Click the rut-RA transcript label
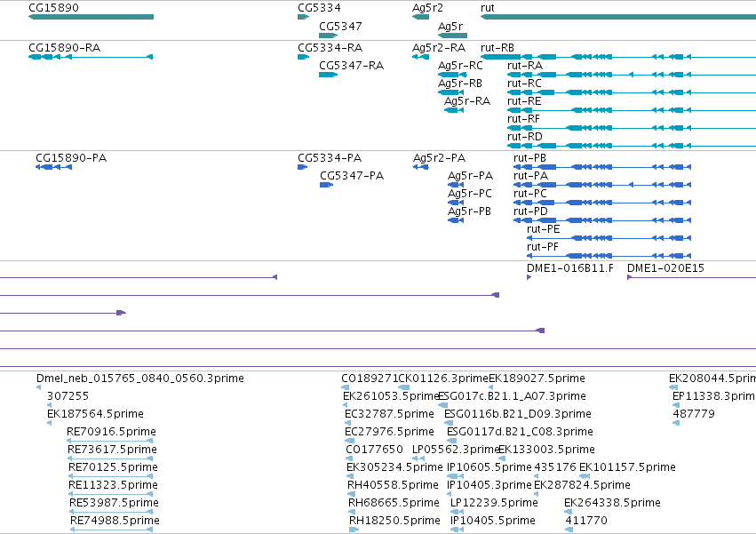Viewport: 756px width, 534px height. point(525,66)
